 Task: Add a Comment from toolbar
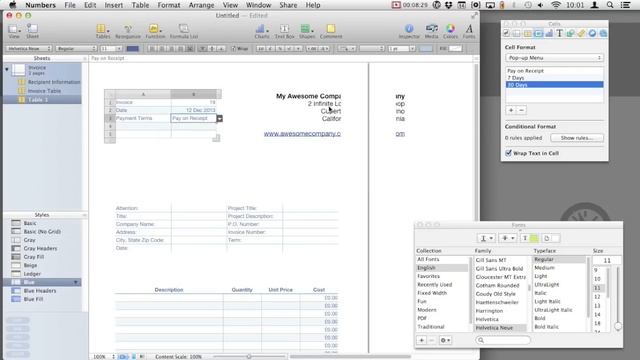(331, 31)
